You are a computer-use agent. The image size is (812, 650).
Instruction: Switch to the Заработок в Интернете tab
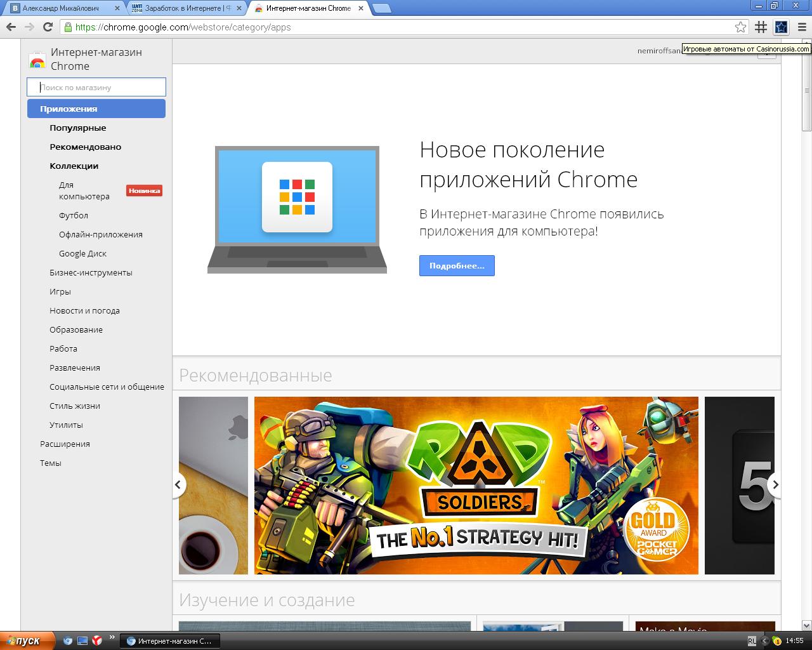pos(184,8)
